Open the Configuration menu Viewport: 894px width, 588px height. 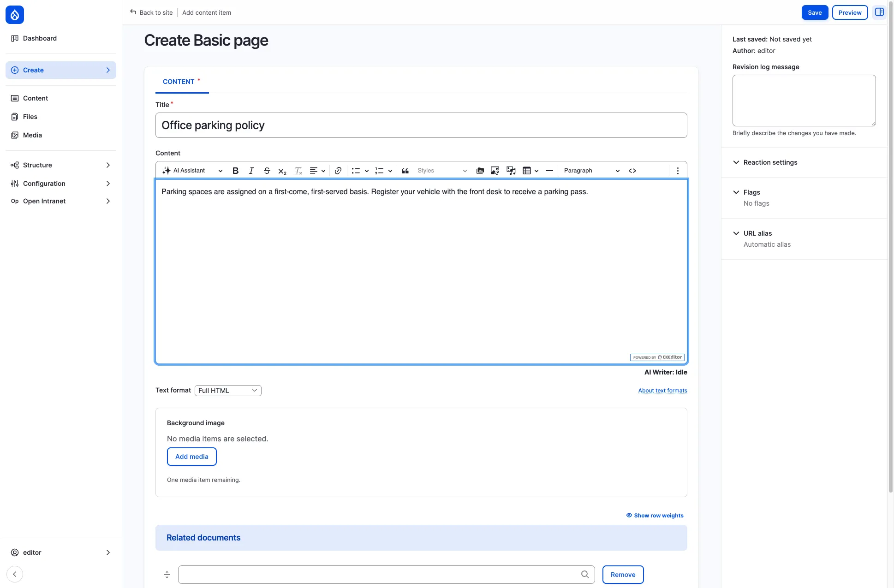coord(61,184)
